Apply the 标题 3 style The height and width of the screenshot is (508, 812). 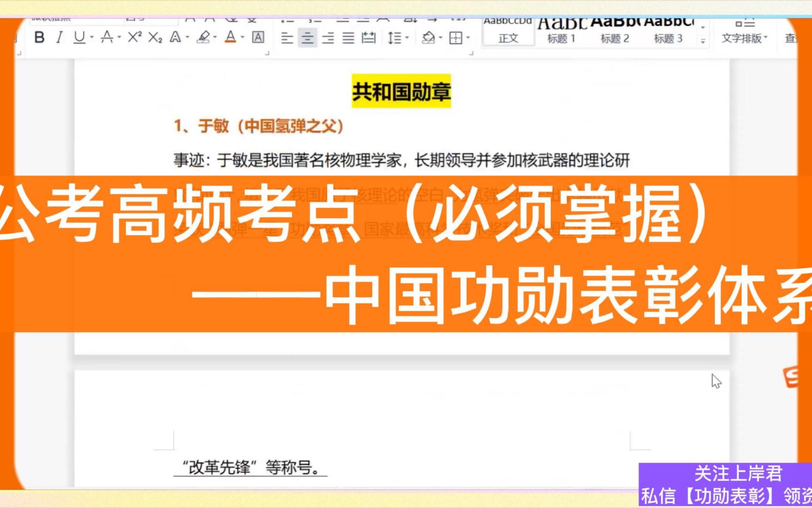[x=668, y=32]
